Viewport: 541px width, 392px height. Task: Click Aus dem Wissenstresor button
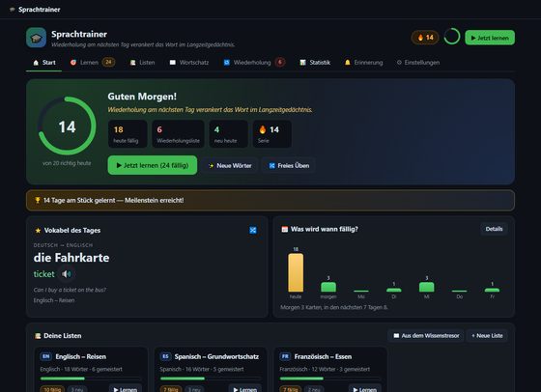tap(426, 335)
